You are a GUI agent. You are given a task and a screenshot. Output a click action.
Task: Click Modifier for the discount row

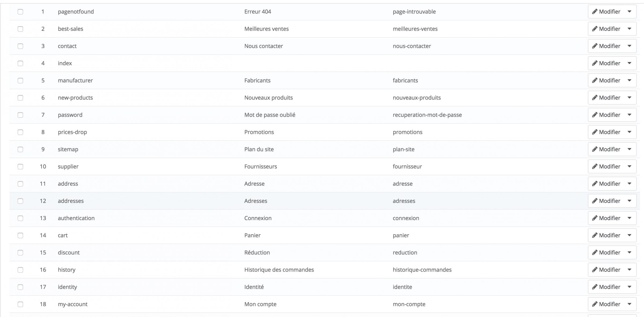pyautogui.click(x=606, y=252)
